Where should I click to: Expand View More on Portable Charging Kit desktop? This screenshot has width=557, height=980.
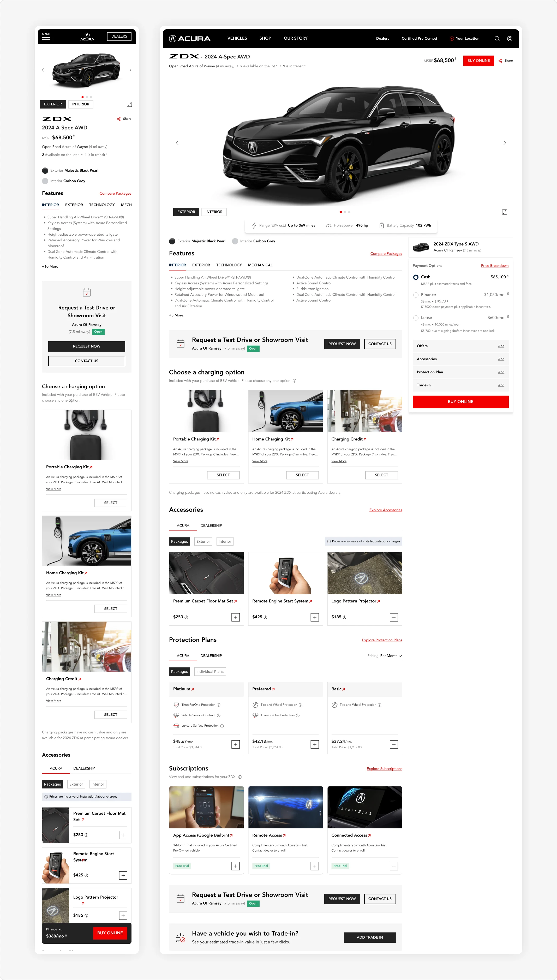coord(181,461)
